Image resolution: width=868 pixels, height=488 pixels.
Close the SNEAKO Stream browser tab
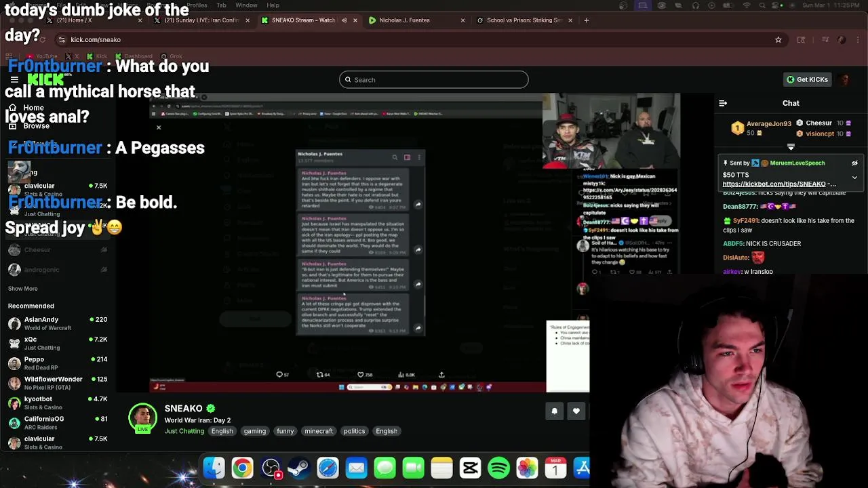pyautogui.click(x=355, y=20)
